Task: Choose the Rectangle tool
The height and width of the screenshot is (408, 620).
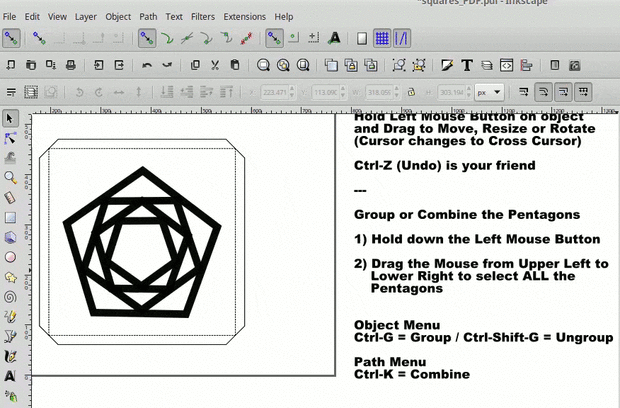Action: pyautogui.click(x=10, y=217)
